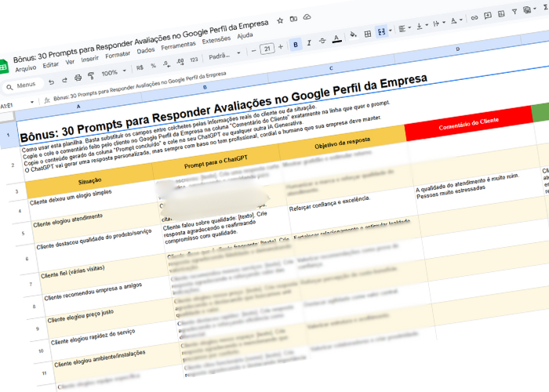Viewport: 549px width, 392px height.
Task: Open the name box A1:E1 dropdown
Action: point(32,102)
